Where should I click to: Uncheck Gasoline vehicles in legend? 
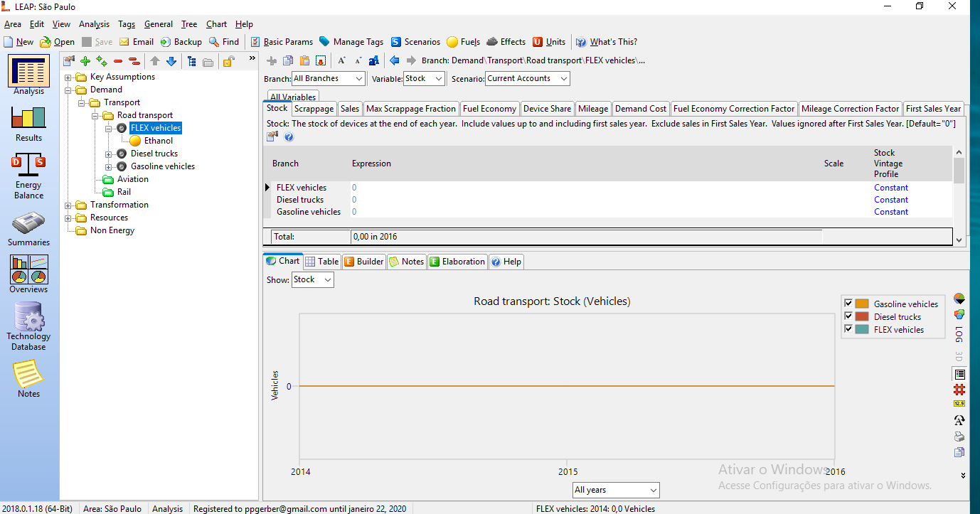[x=848, y=304]
